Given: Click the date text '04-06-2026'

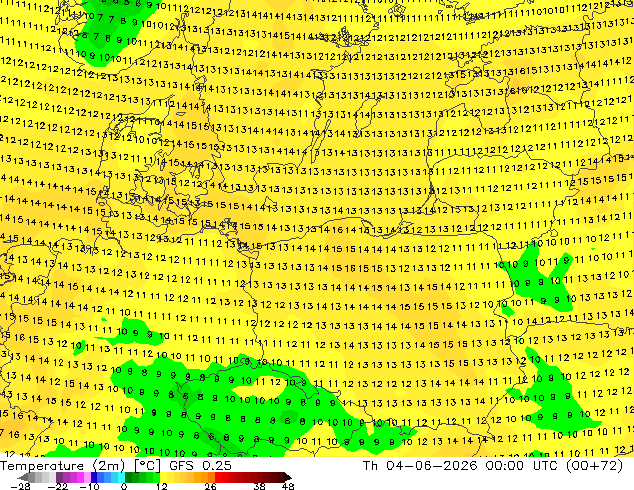Looking at the screenshot, I should pos(432,466).
